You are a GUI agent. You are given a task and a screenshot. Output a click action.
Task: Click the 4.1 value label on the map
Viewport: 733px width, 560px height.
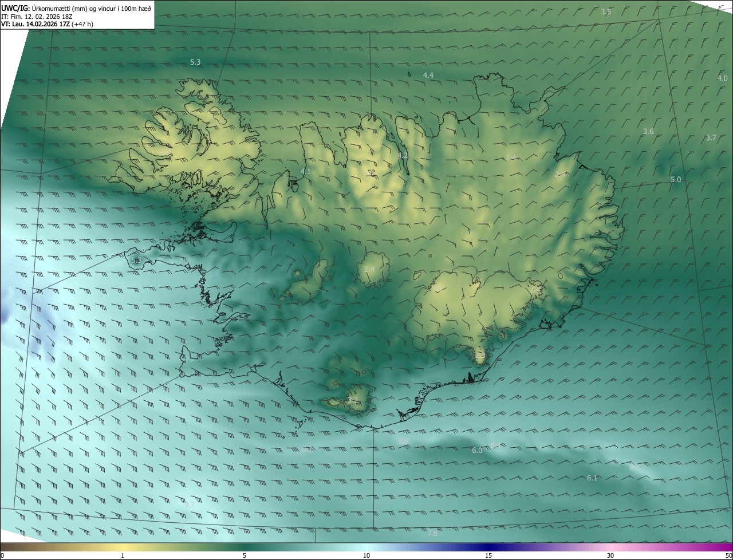(x=305, y=172)
